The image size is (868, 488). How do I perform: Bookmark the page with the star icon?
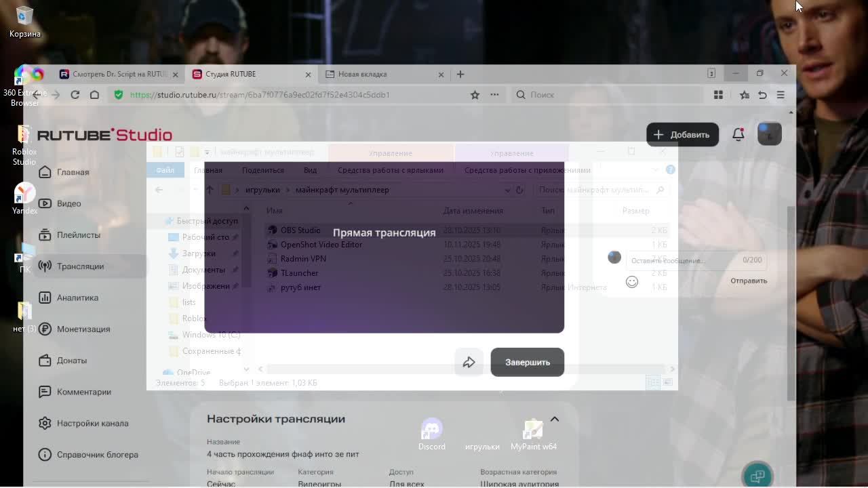pyautogui.click(x=475, y=95)
